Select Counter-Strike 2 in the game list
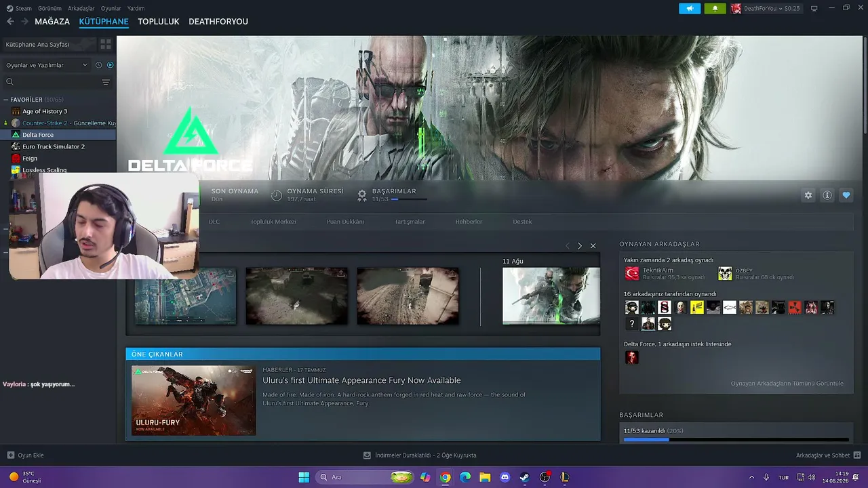 [x=64, y=123]
